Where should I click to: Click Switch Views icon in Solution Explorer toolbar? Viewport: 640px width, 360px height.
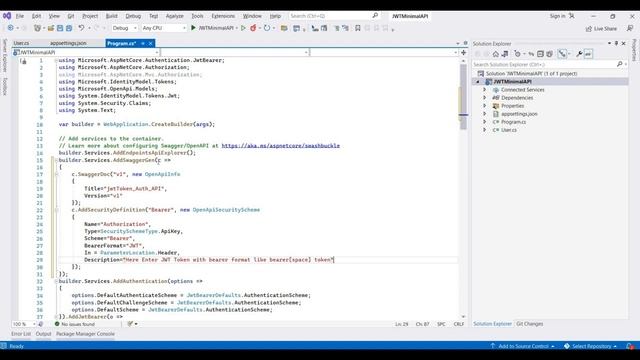pos(505,54)
